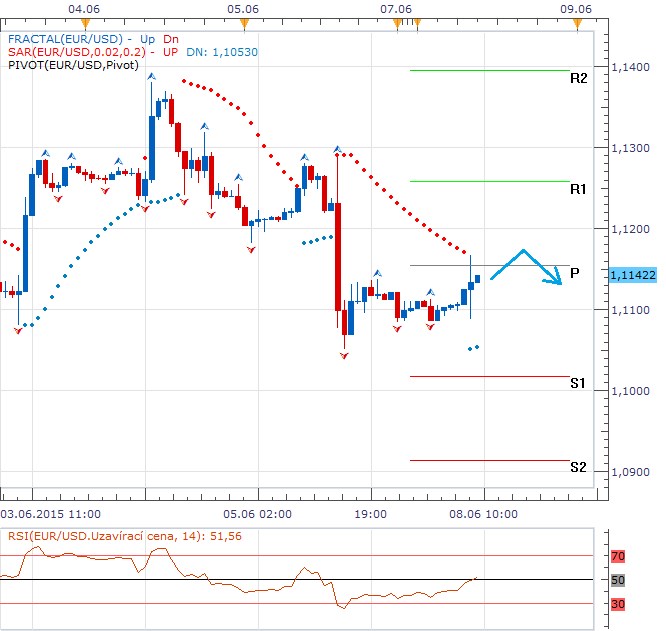
Task: Click the RSI overbought level 70 tag
Action: click(617, 555)
